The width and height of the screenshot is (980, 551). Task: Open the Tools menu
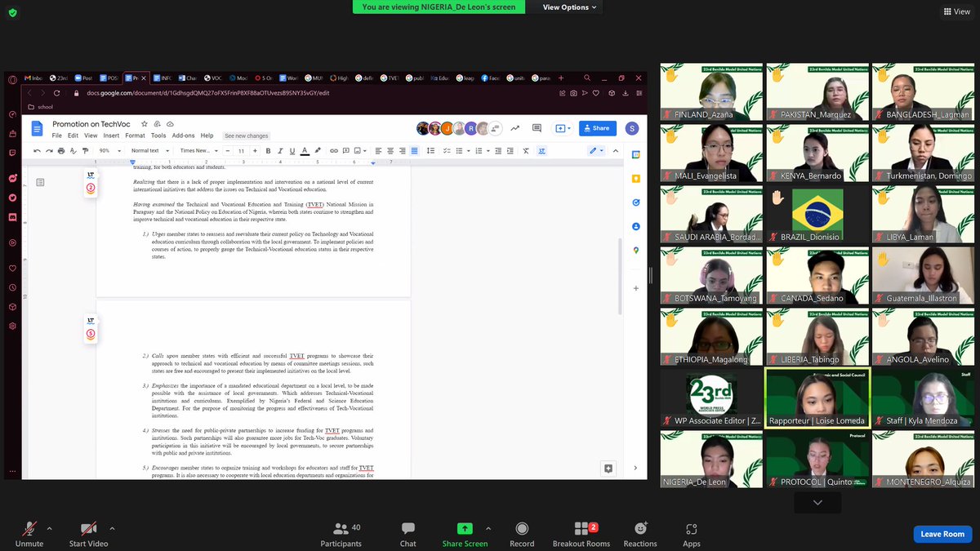pos(158,136)
